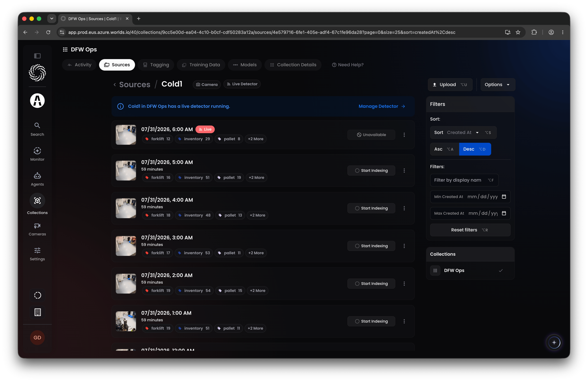Click the Upload button

[450, 85]
